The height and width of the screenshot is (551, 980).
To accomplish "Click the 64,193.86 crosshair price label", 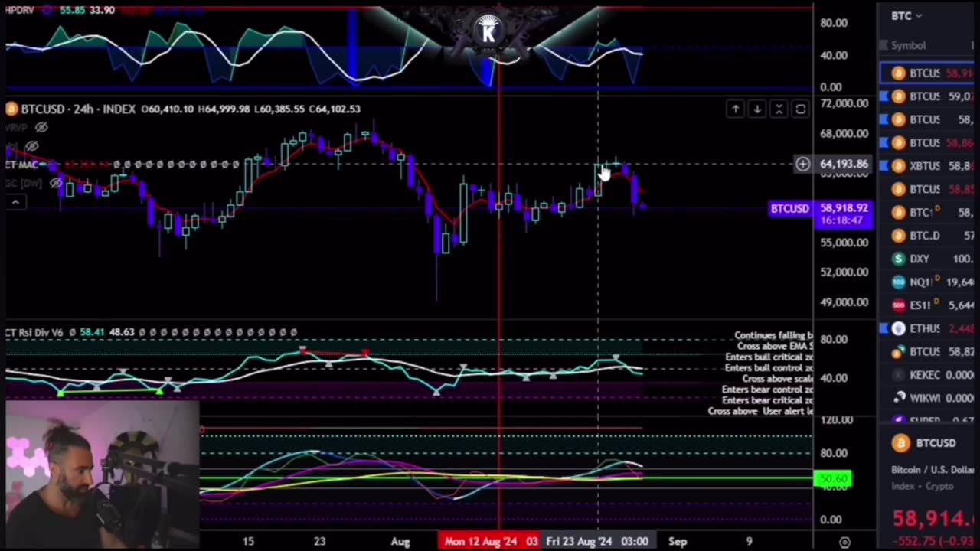I will pyautogui.click(x=844, y=164).
